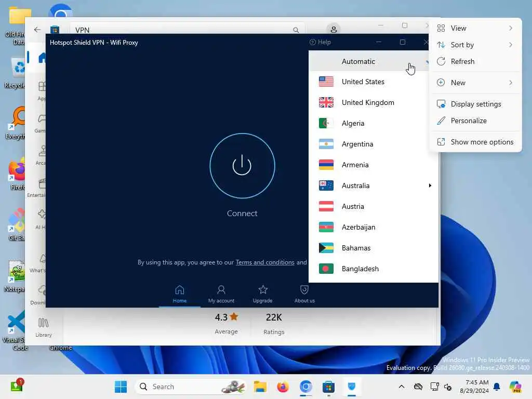The width and height of the screenshot is (532, 399).
Task: Open Visual Studio Code desktop shortcut
Action: (15, 331)
